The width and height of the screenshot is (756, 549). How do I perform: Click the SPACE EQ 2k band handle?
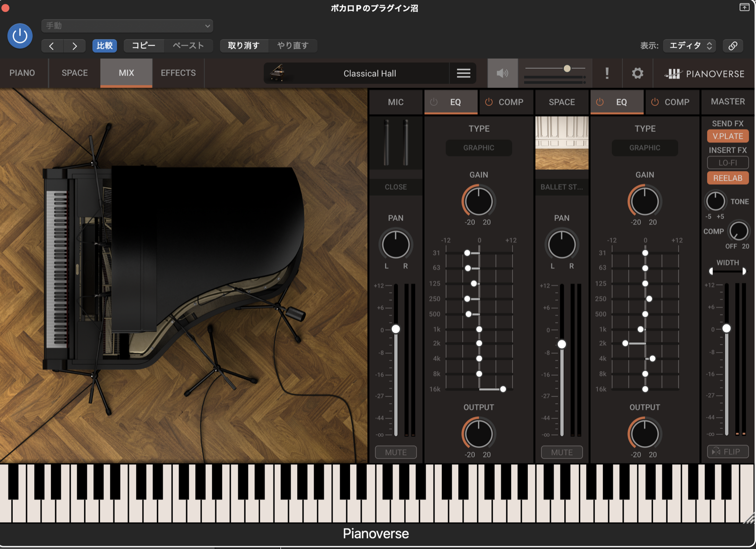pos(625,343)
